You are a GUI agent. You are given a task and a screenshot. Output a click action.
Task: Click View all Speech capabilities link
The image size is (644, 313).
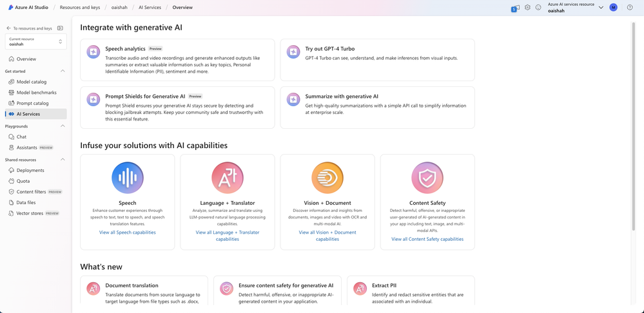pos(128,232)
